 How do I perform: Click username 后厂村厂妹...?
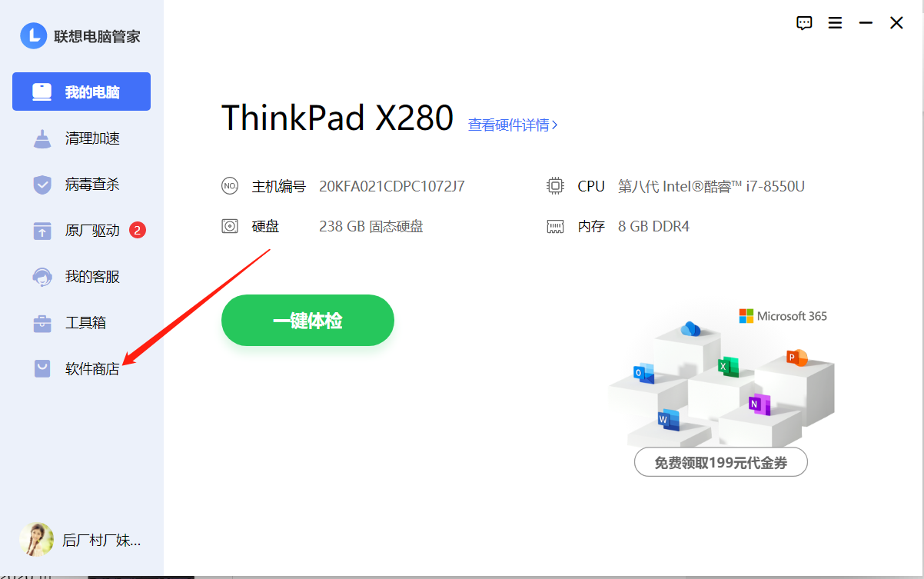click(101, 541)
